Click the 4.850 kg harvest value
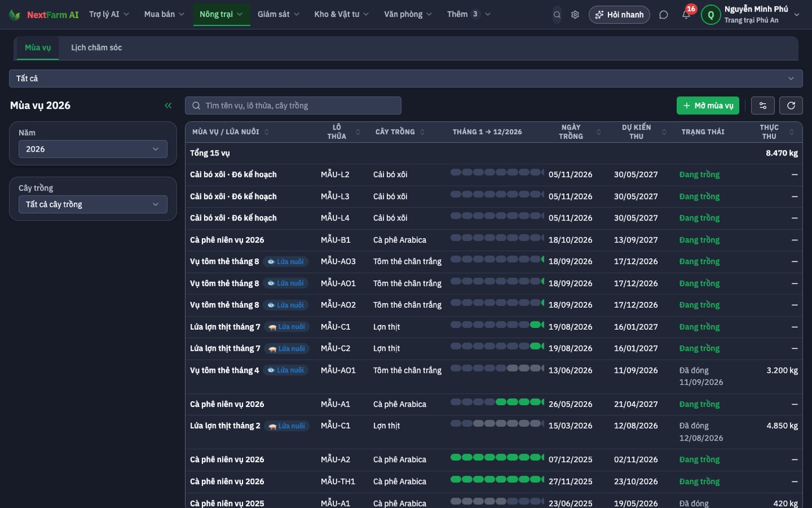 tap(782, 426)
